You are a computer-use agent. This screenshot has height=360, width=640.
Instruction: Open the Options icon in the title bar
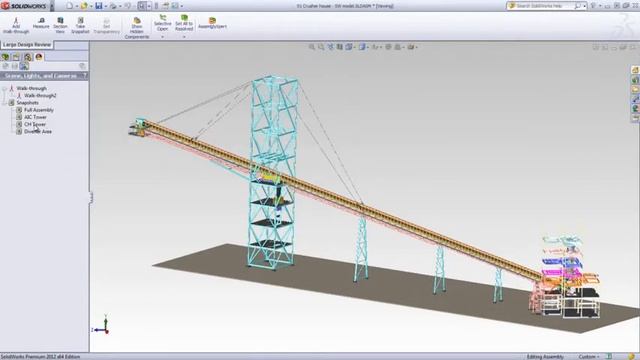coord(175,6)
